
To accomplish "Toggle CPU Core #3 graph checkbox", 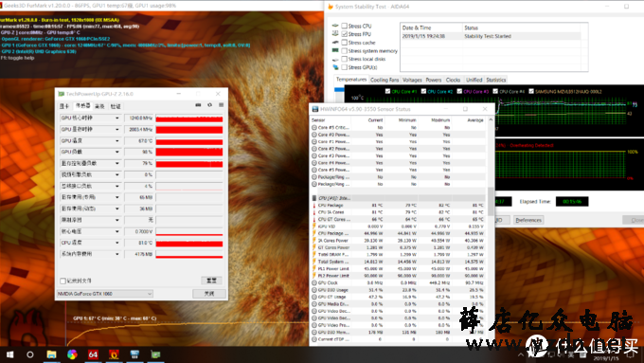I will pyautogui.click(x=459, y=91).
